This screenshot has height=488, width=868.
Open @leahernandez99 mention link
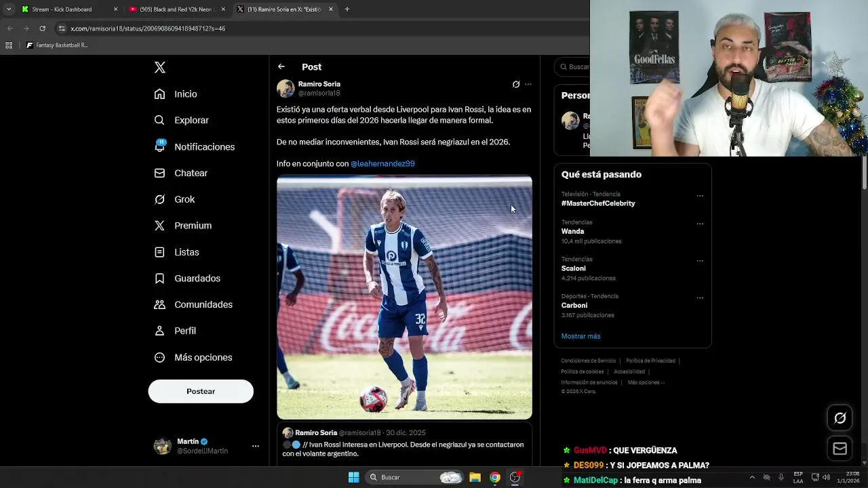(x=382, y=163)
